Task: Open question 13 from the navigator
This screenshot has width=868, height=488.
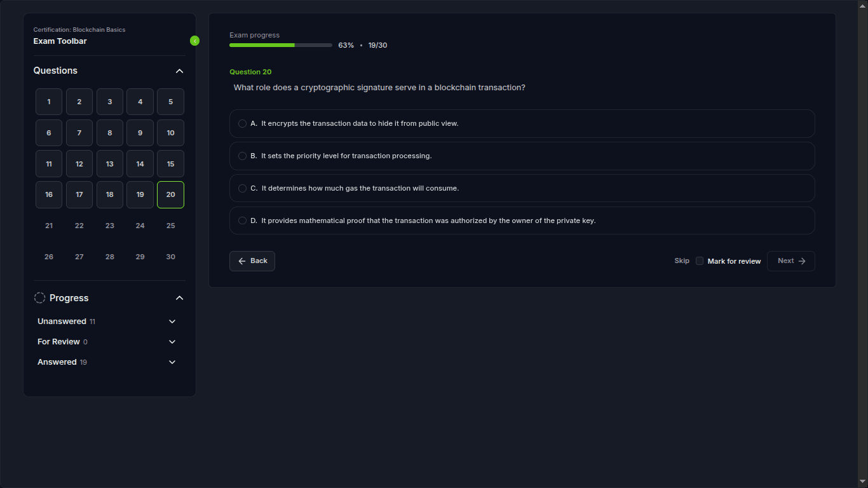Action: pyautogui.click(x=110, y=164)
